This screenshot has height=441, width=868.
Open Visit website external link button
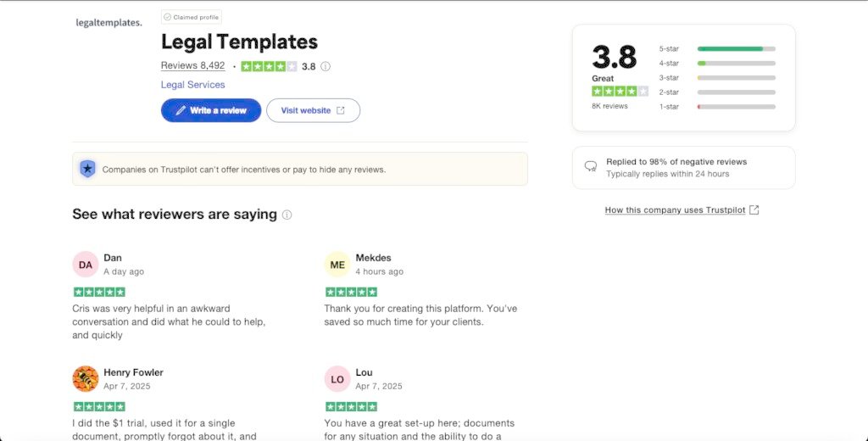pyautogui.click(x=313, y=110)
